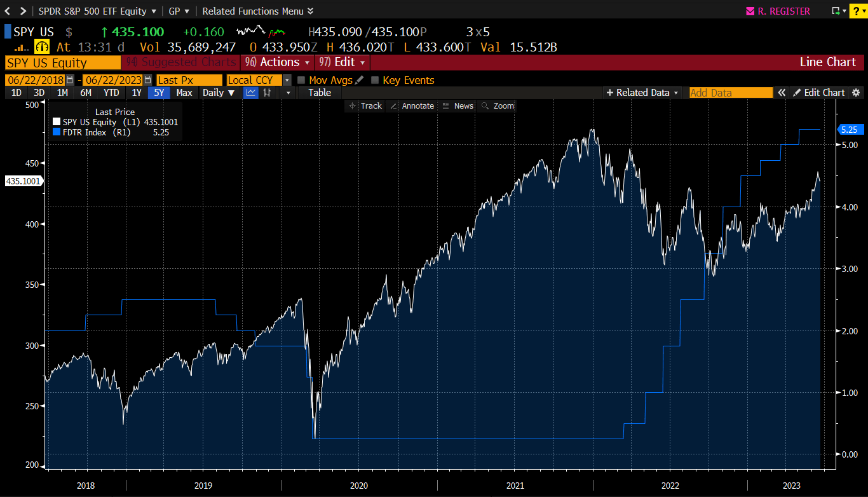The width and height of the screenshot is (868, 497).
Task: Click the Edit Chart button
Action: pyautogui.click(x=823, y=92)
